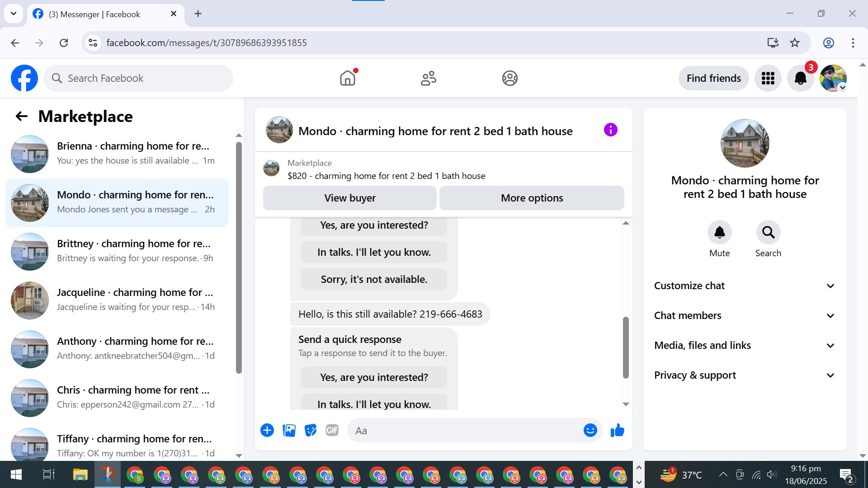Click the View buyer button
Viewport: 868px width, 488px height.
350,198
